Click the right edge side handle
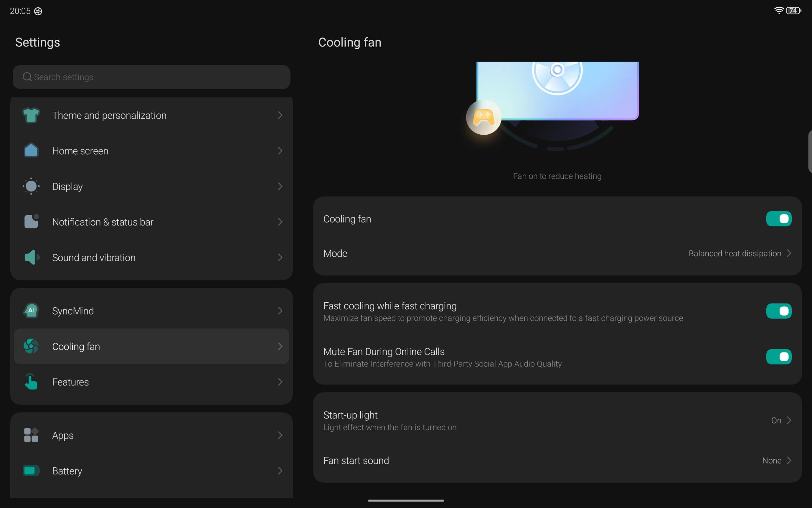The image size is (812, 508). 810,151
